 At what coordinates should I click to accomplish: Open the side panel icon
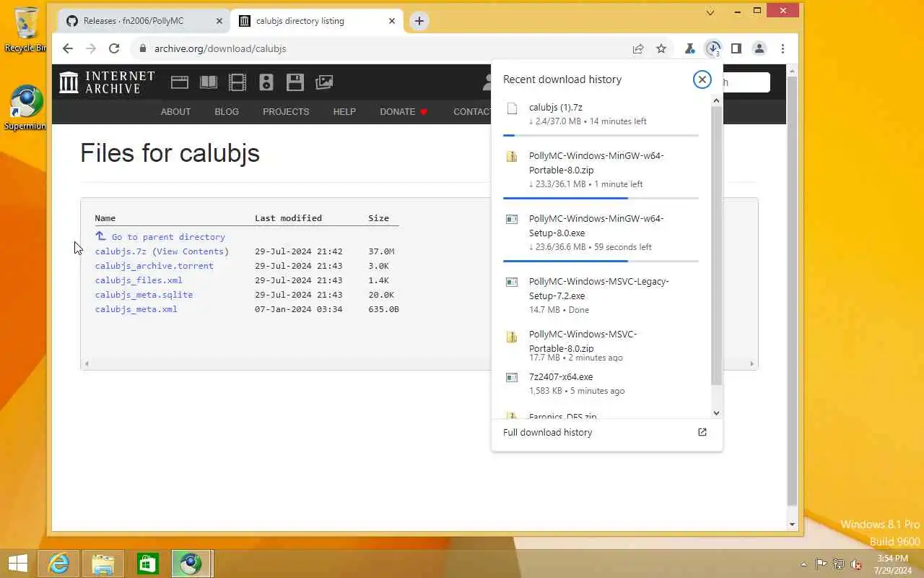(x=736, y=48)
